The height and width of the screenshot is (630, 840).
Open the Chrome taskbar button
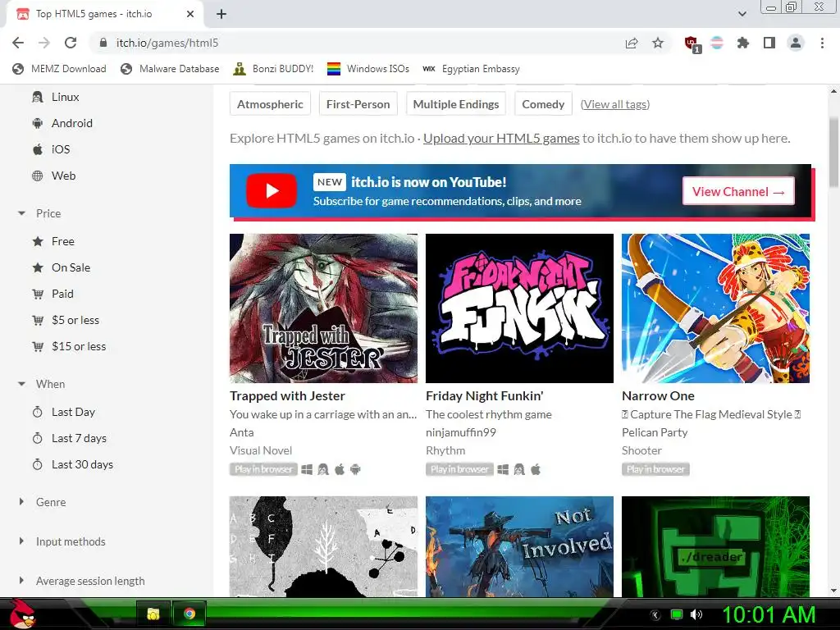189,614
